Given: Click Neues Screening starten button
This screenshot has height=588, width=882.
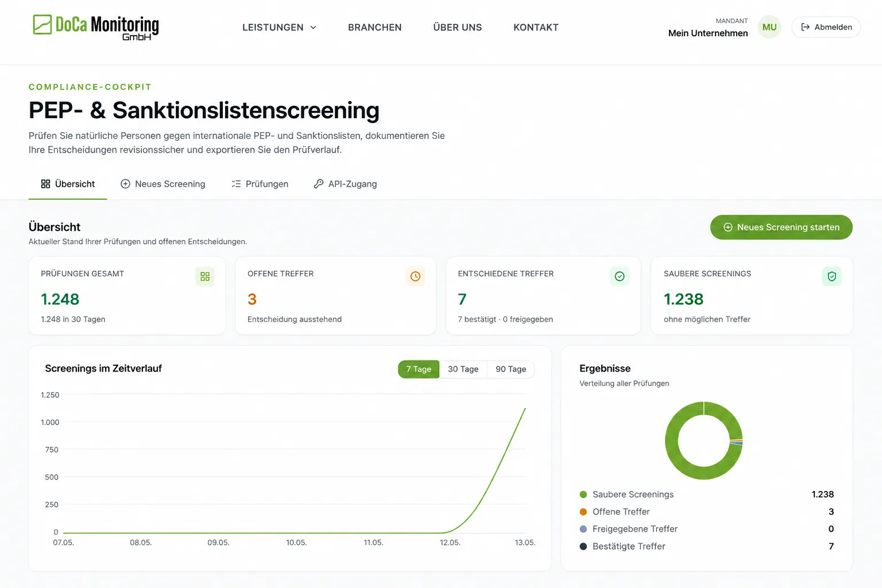Looking at the screenshot, I should (x=782, y=227).
